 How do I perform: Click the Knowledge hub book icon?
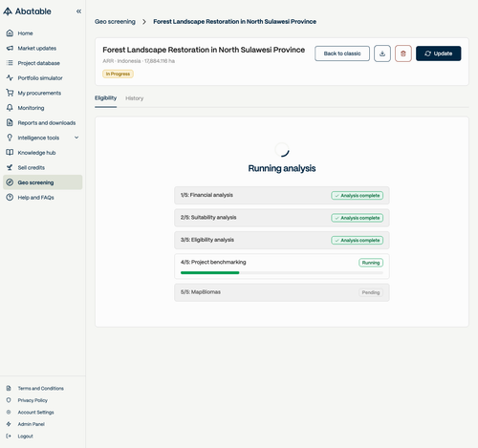click(x=10, y=153)
